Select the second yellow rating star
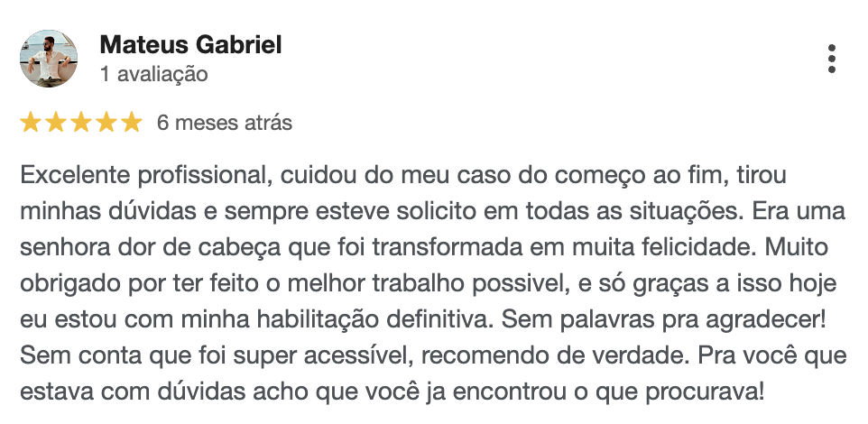868x424 pixels. pyautogui.click(x=55, y=123)
